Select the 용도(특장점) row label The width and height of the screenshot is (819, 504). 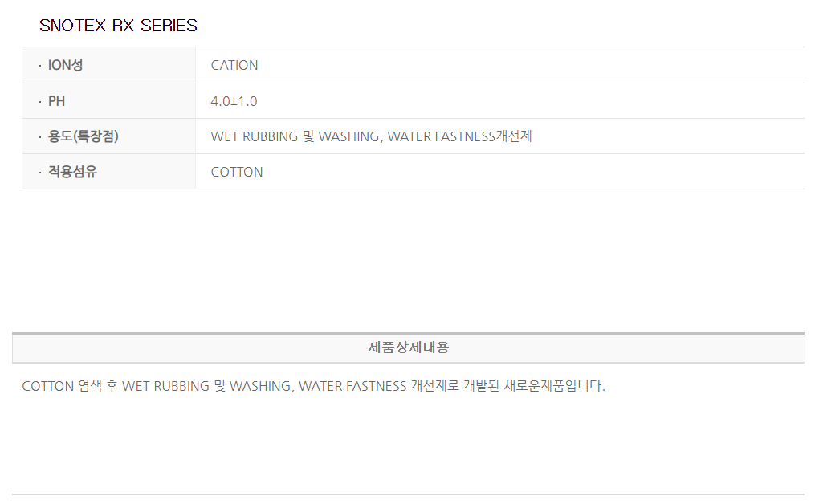(x=83, y=136)
